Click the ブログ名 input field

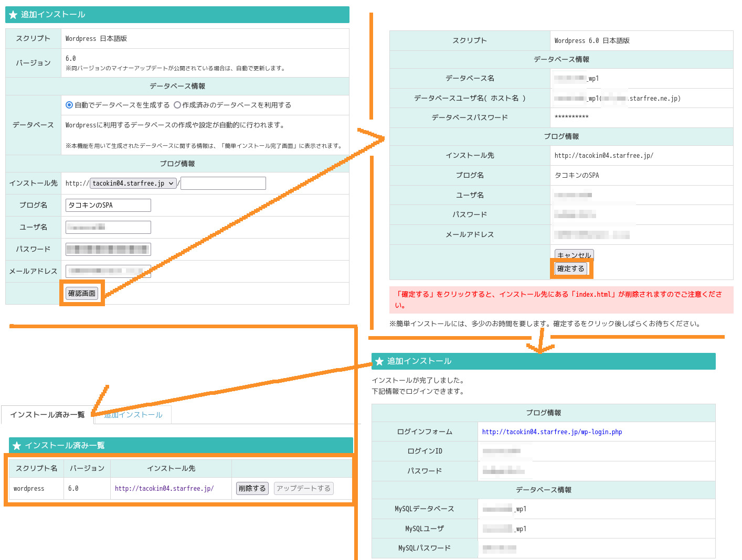108,205
